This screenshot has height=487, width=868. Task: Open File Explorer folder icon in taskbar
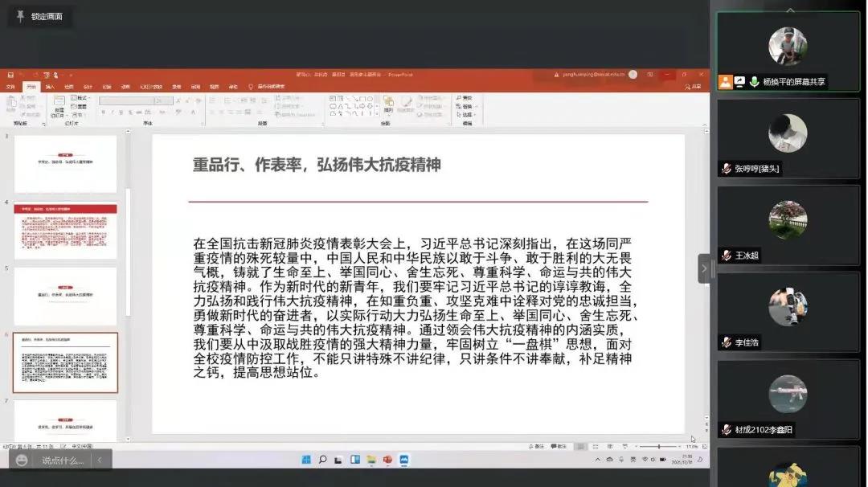coord(371,460)
